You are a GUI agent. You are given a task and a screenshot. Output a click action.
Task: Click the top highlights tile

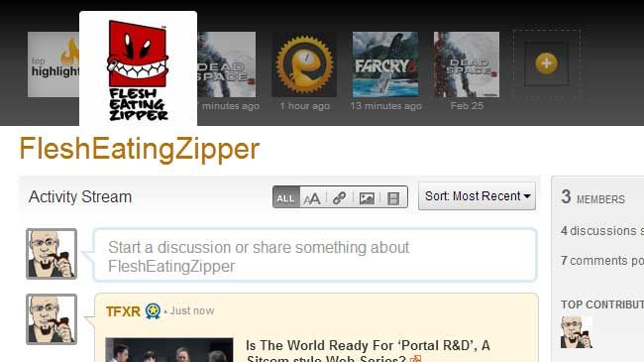pyautogui.click(x=54, y=64)
